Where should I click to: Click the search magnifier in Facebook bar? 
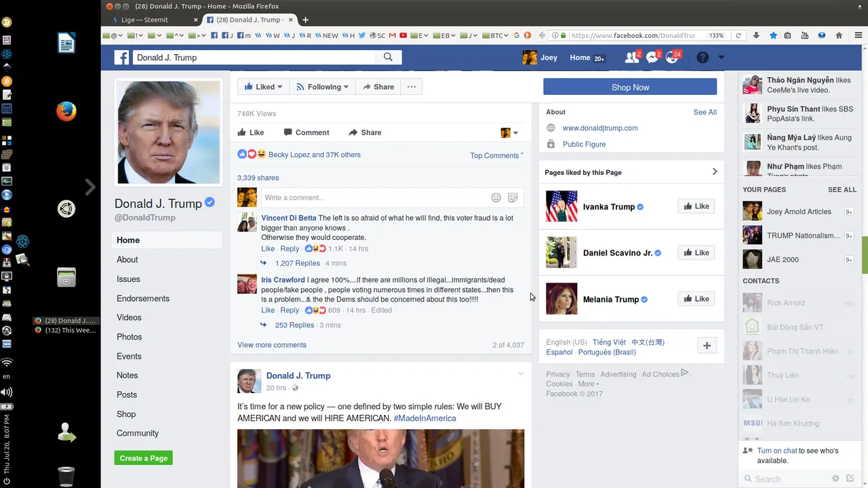[388, 58]
